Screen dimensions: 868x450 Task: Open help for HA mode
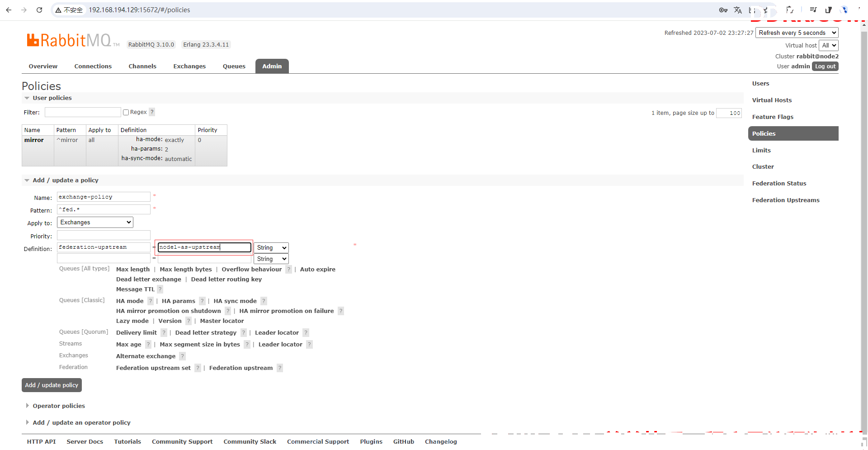pyautogui.click(x=151, y=301)
